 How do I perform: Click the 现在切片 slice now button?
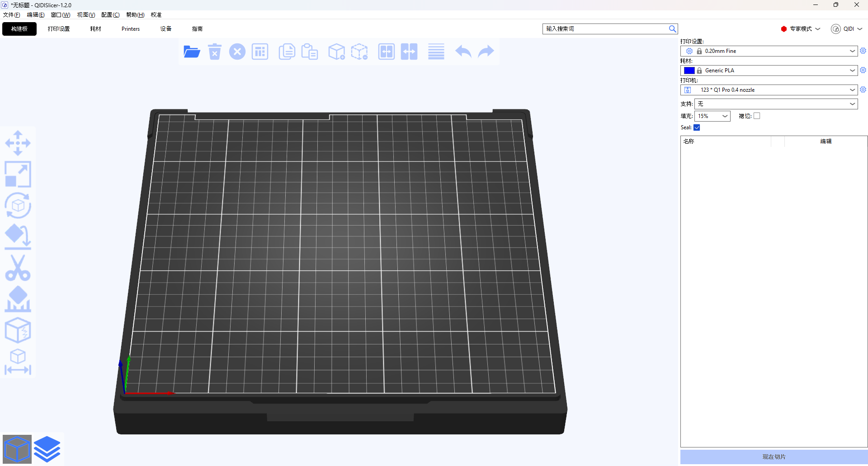pos(774,457)
